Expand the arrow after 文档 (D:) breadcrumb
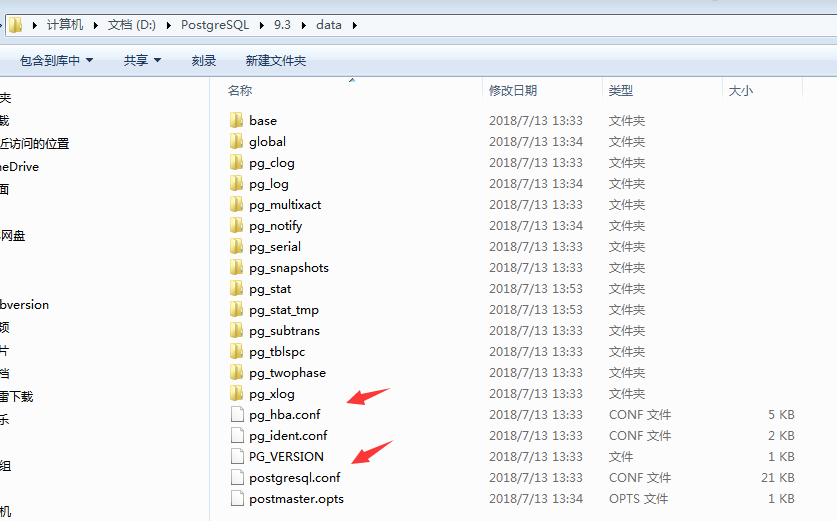This screenshot has height=521, width=837. click(169, 25)
